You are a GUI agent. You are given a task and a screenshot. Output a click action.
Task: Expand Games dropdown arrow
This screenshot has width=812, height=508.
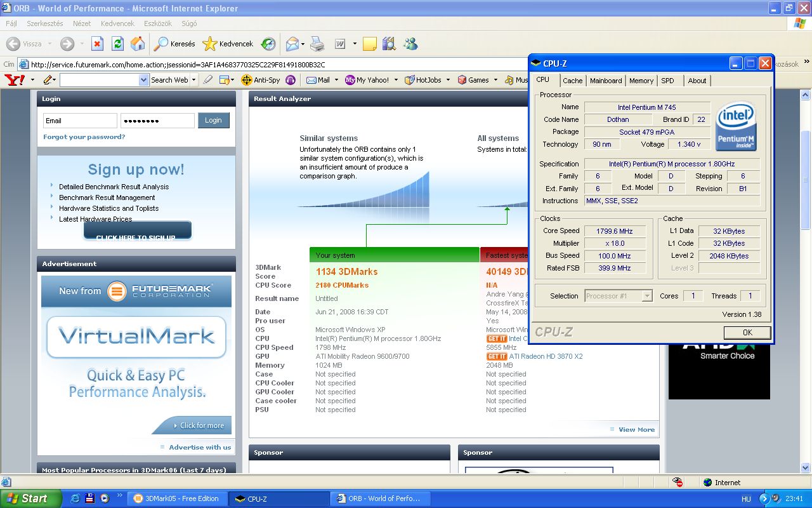495,80
